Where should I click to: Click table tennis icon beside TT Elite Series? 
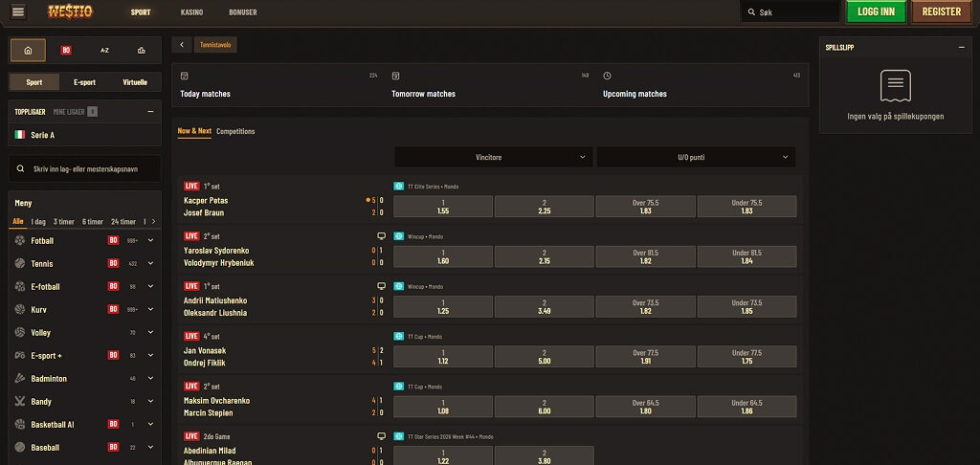click(x=399, y=187)
